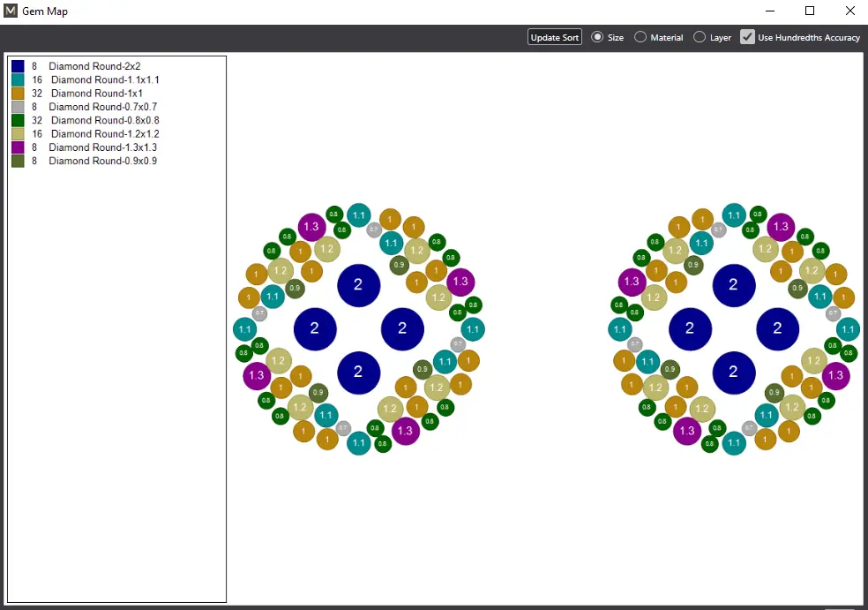Screen dimensions: 868x610
Task: Click the purple Diamond Round-1.3x1.3 swatch
Action: tap(18, 147)
